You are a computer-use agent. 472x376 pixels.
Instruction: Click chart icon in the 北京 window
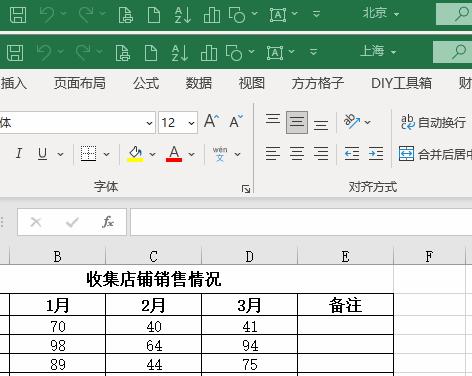tap(212, 15)
